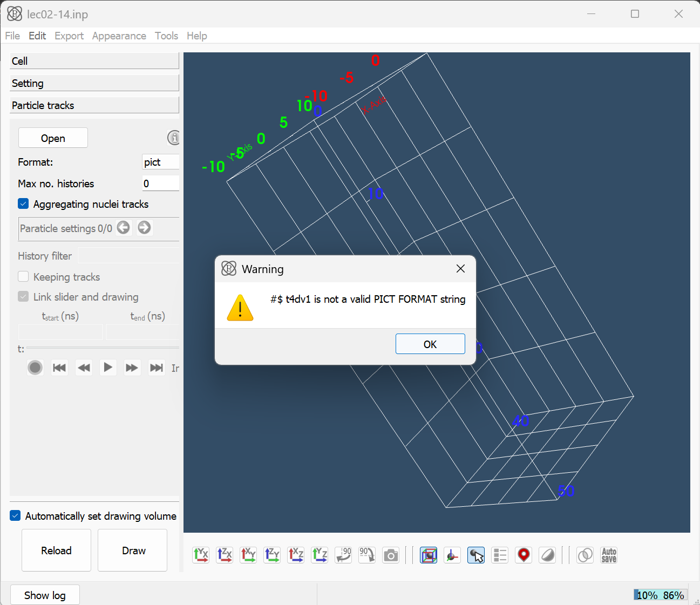This screenshot has height=605, width=700.
Task: Set view to XZ axis orientation
Action: (x=296, y=555)
